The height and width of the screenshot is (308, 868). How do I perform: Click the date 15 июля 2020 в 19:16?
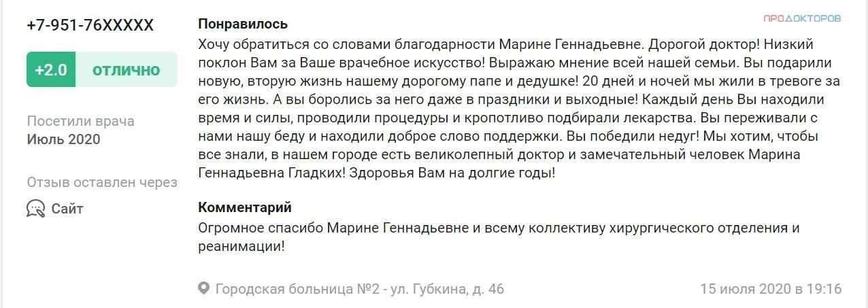point(771,289)
